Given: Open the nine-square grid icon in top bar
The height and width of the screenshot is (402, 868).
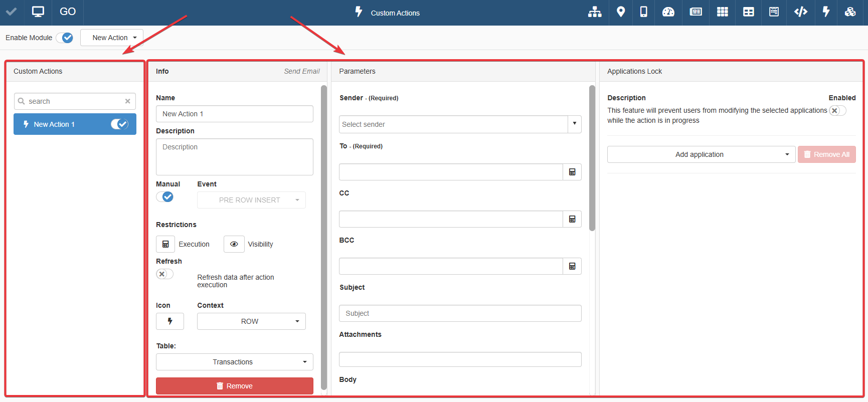Looking at the screenshot, I should click(723, 12).
